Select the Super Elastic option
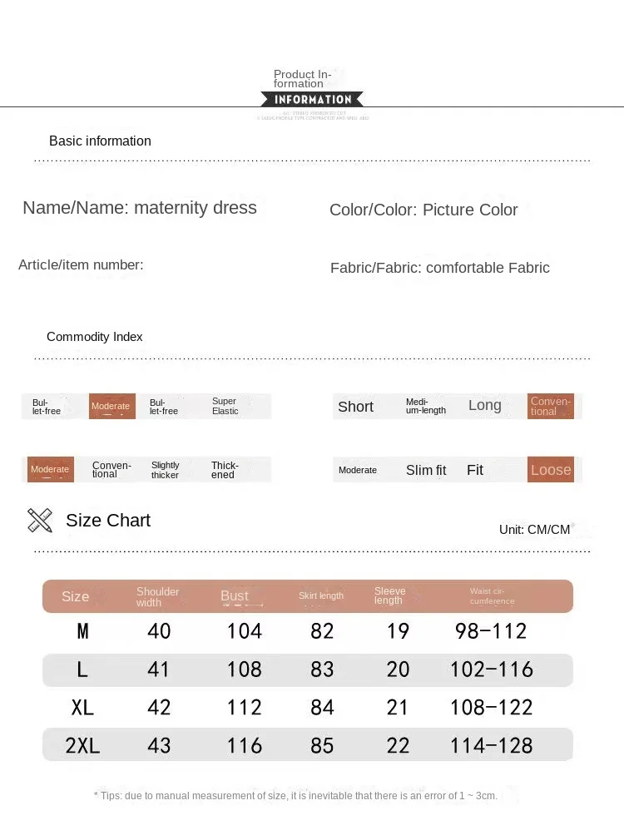 (x=225, y=406)
